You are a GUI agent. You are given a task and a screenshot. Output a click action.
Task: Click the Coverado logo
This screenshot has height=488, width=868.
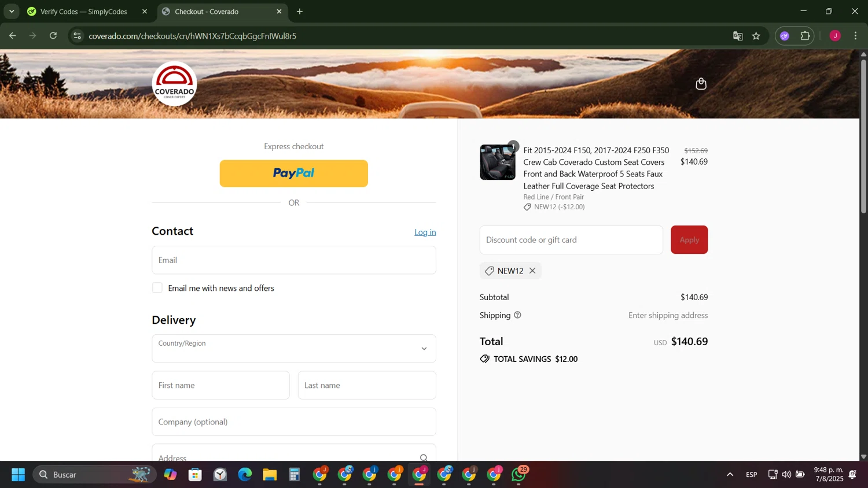174,84
